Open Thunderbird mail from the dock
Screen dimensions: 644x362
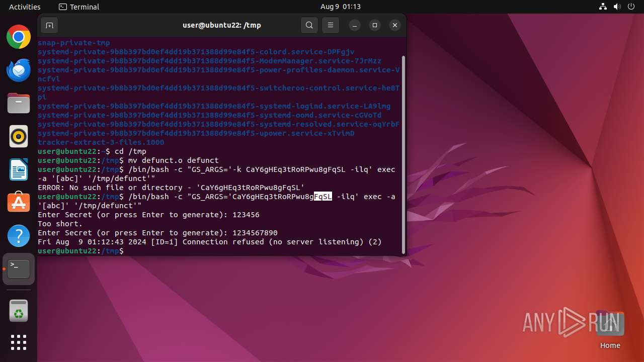[x=19, y=70]
